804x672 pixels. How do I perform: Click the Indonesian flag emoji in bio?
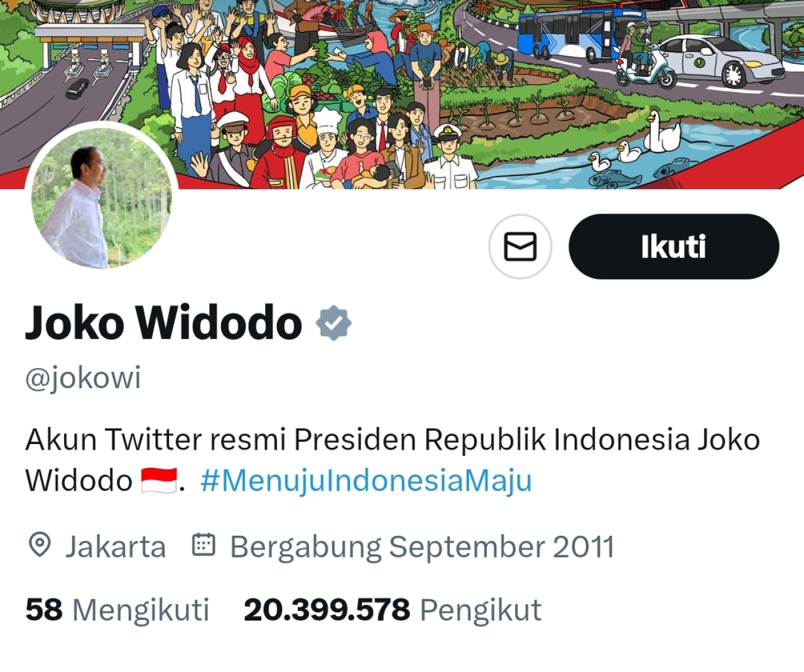159,480
